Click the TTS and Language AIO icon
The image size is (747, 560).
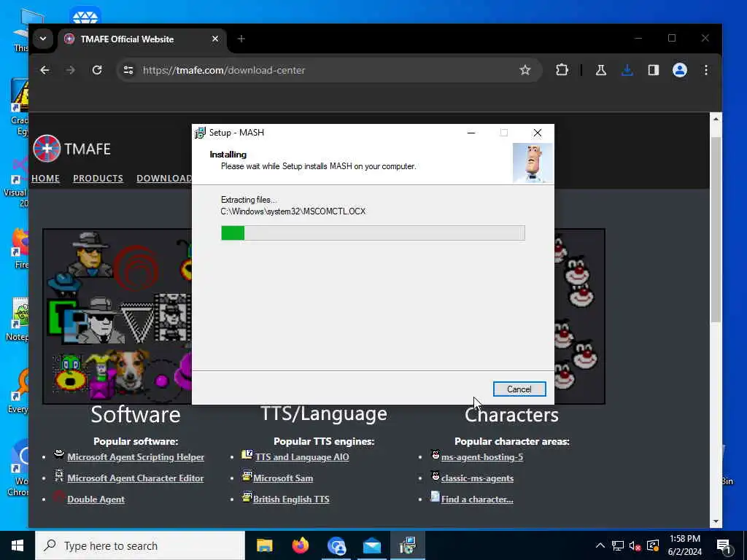(x=247, y=454)
